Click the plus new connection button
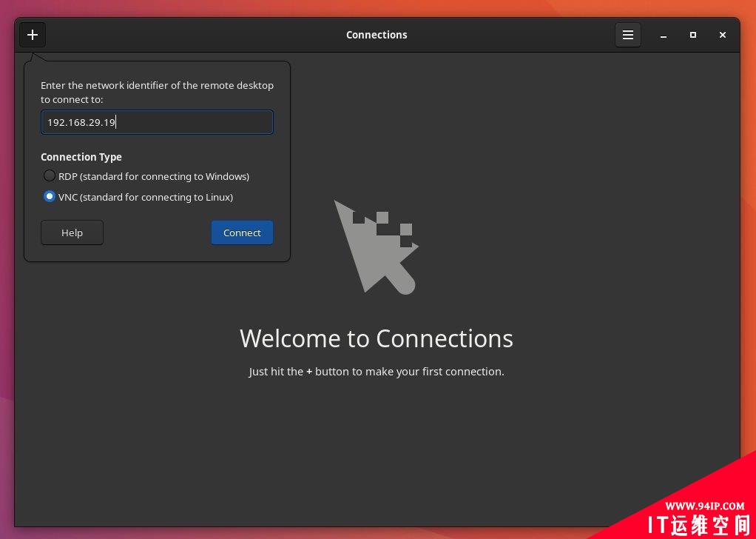 click(33, 35)
